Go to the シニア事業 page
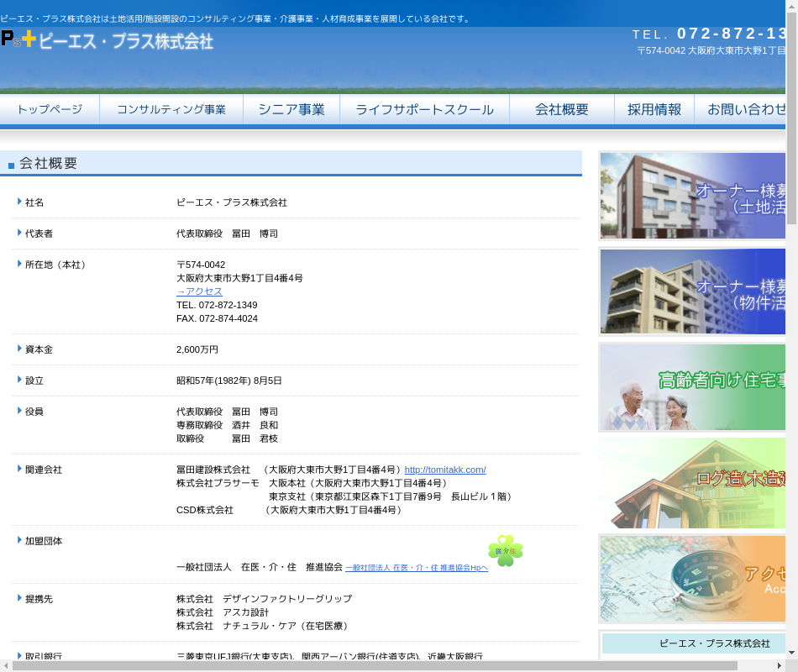 click(291, 109)
